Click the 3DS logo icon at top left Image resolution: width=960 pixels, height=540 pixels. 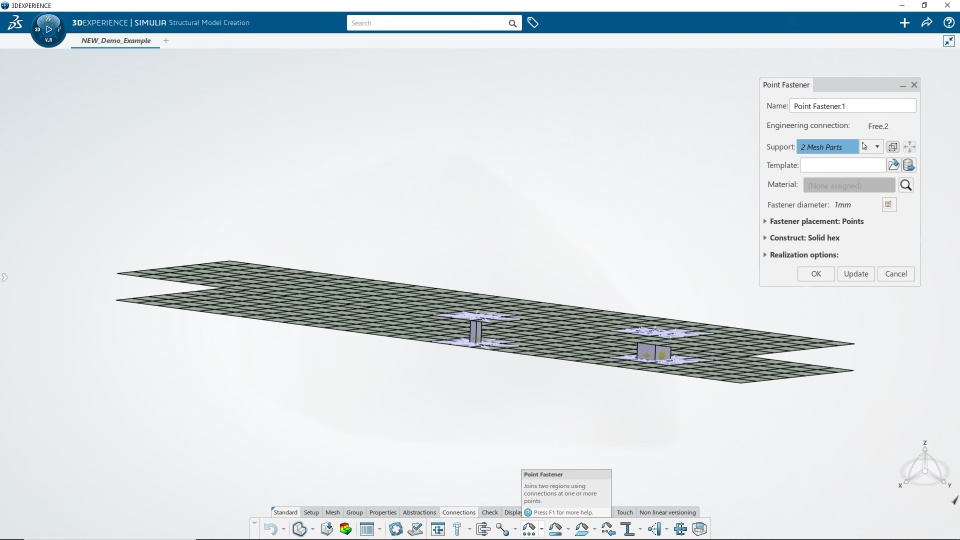coord(15,23)
